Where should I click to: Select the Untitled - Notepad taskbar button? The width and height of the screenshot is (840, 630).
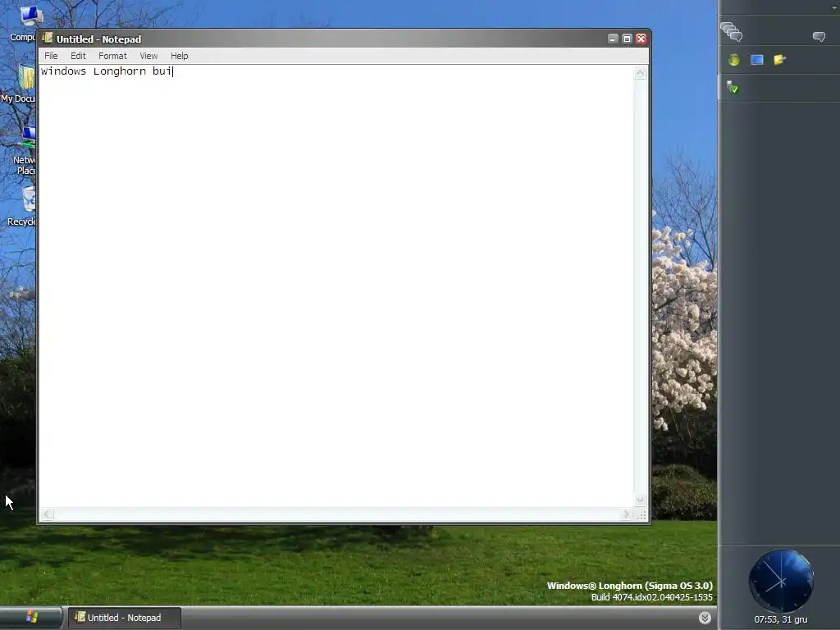pos(125,618)
